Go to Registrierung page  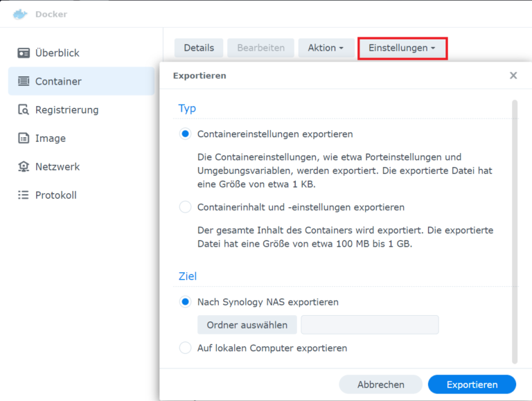point(82,109)
